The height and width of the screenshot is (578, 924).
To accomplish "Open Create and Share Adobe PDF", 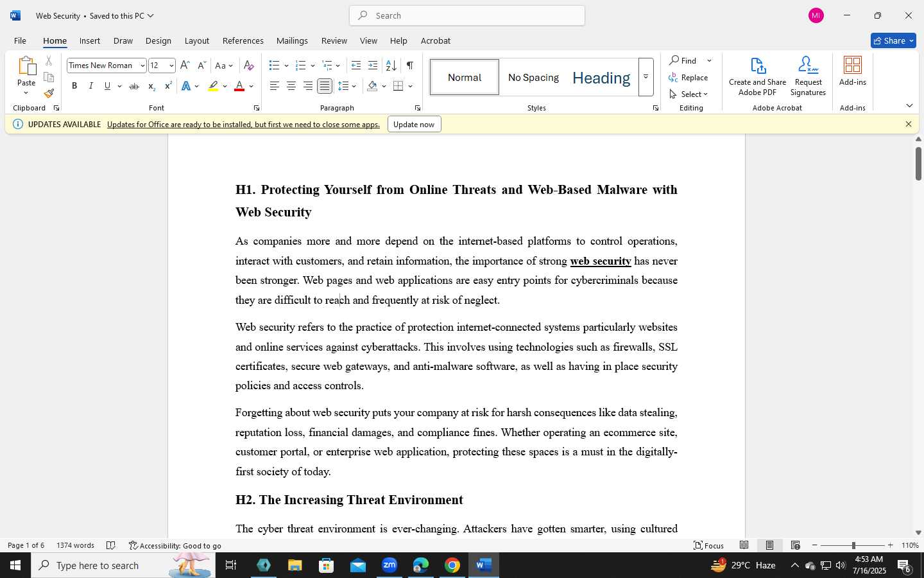I will click(757, 77).
